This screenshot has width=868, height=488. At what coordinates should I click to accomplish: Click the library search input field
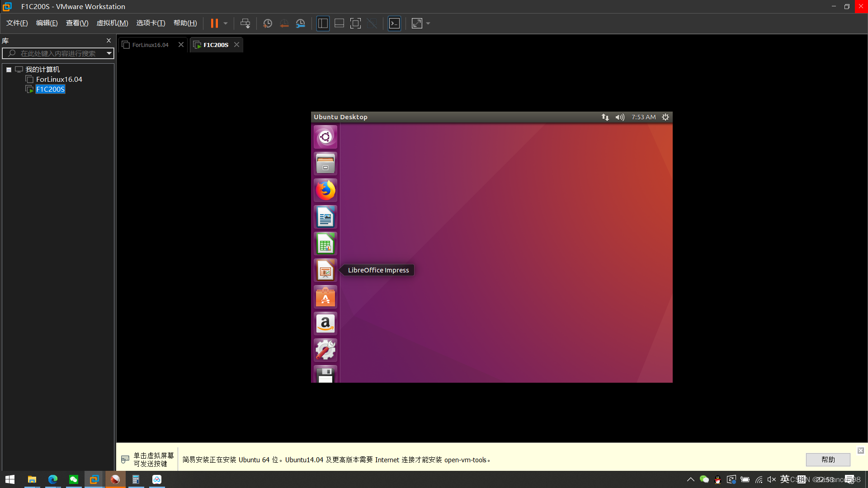click(x=58, y=53)
